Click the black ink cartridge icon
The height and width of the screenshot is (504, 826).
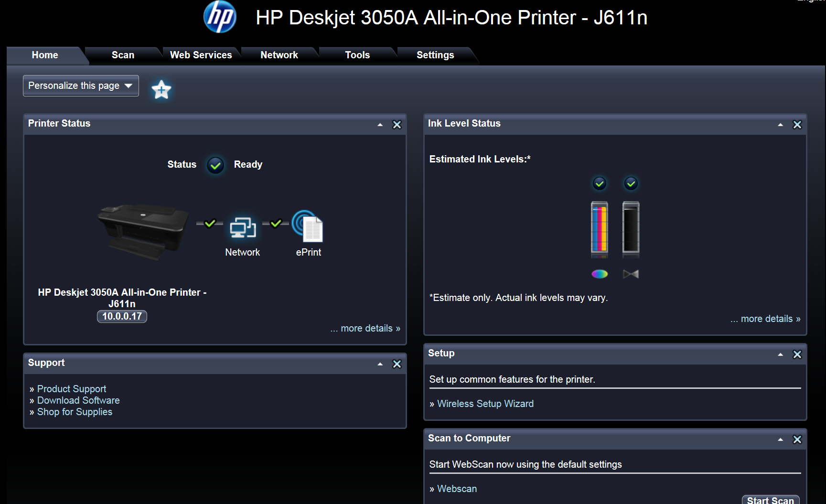point(631,227)
